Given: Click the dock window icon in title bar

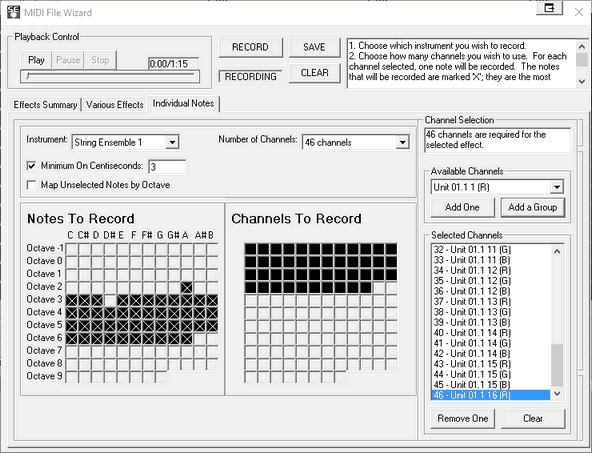Looking at the screenshot, I should pyautogui.click(x=549, y=8).
